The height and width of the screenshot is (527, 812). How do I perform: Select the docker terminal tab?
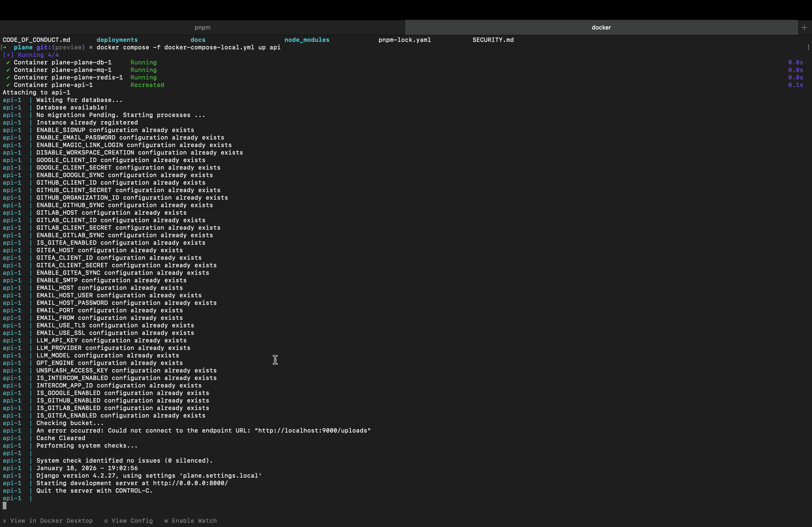click(x=601, y=27)
